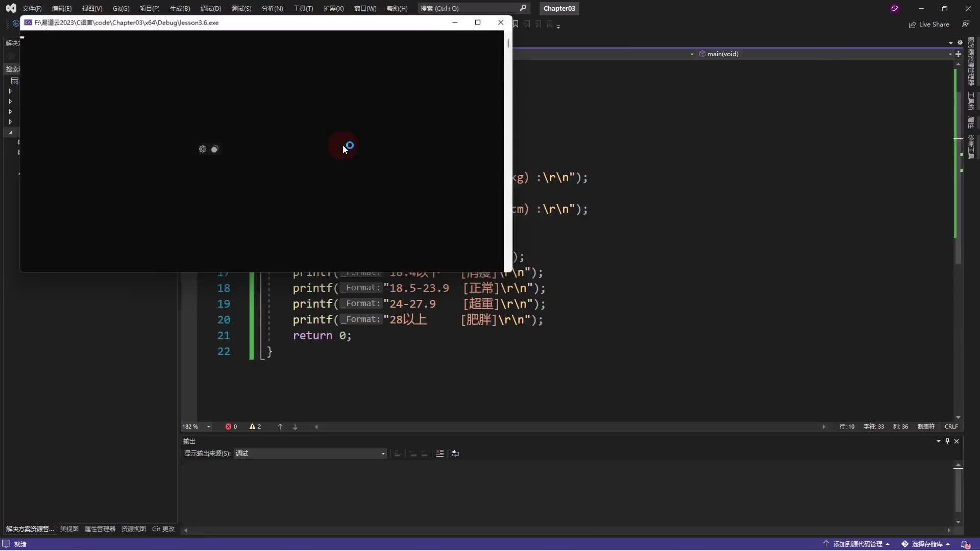
Task: Open the scope dropdown left of main(void)
Action: 692,54
